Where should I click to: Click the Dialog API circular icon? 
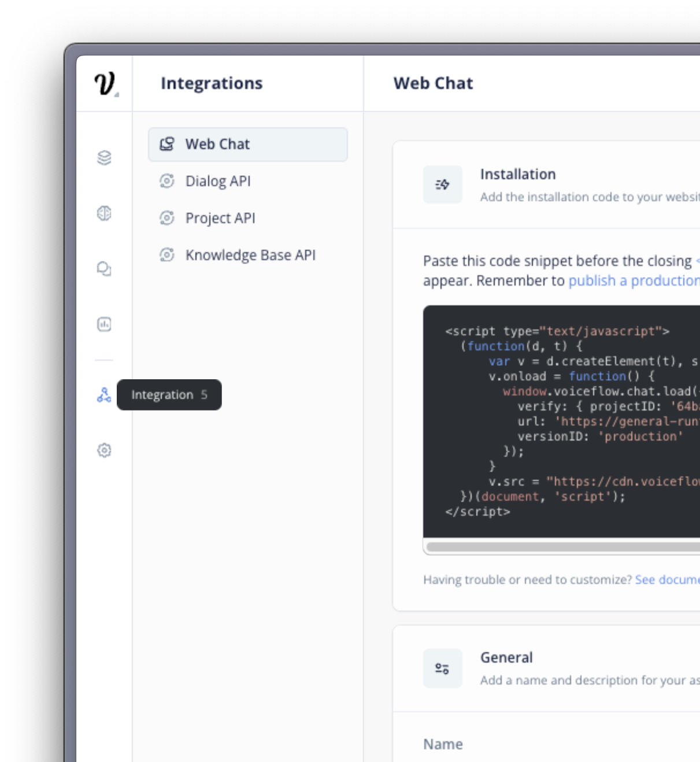click(166, 181)
